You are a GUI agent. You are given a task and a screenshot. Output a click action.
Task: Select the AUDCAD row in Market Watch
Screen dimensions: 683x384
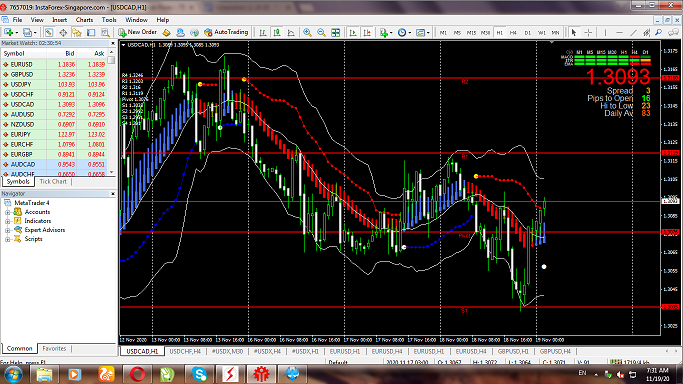[54, 165]
